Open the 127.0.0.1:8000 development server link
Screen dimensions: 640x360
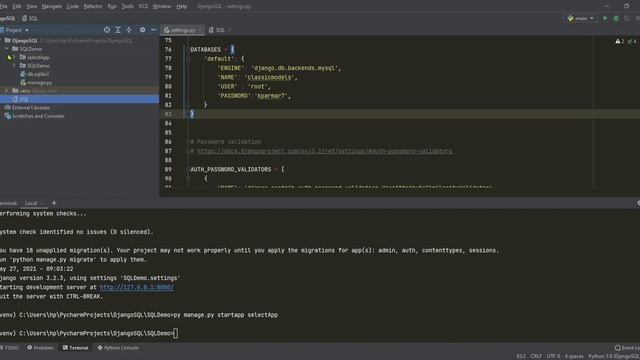137,287
